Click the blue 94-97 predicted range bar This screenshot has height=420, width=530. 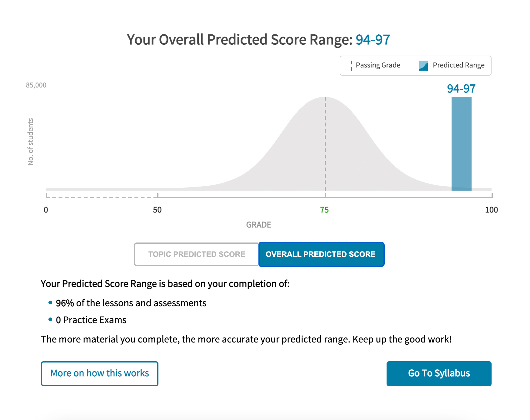pos(462,144)
